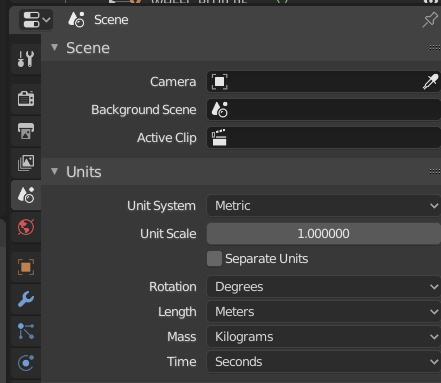Open the World properties tab
Screen dimensions: 441x383
click(x=26, y=228)
